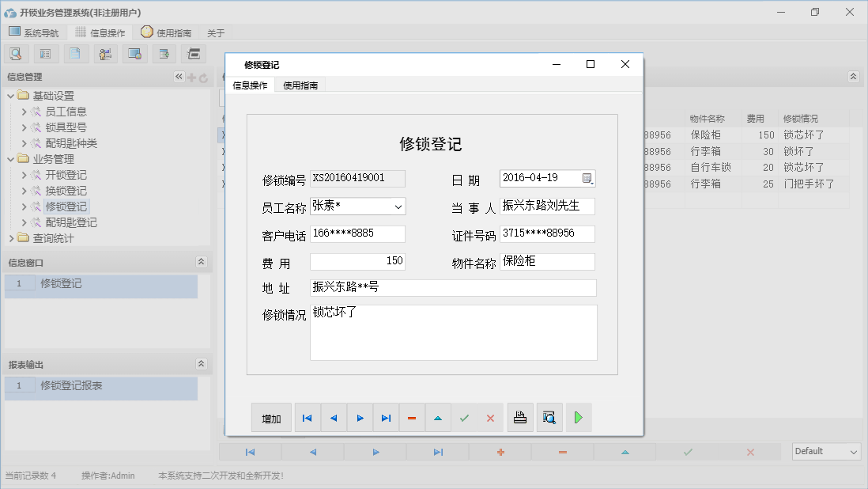Screen dimensions: 868x489
Task: Click the print icon in the dialog toolbar
Action: tap(520, 417)
